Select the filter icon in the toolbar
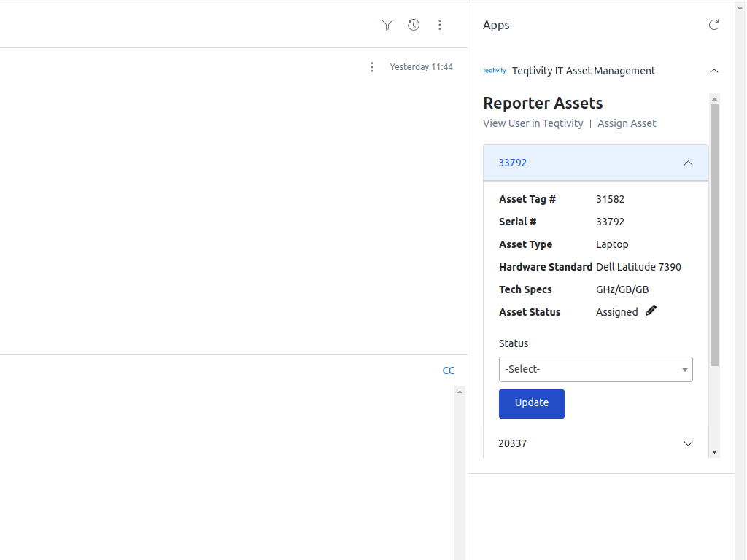Screen dimensions: 747x560 387,25
